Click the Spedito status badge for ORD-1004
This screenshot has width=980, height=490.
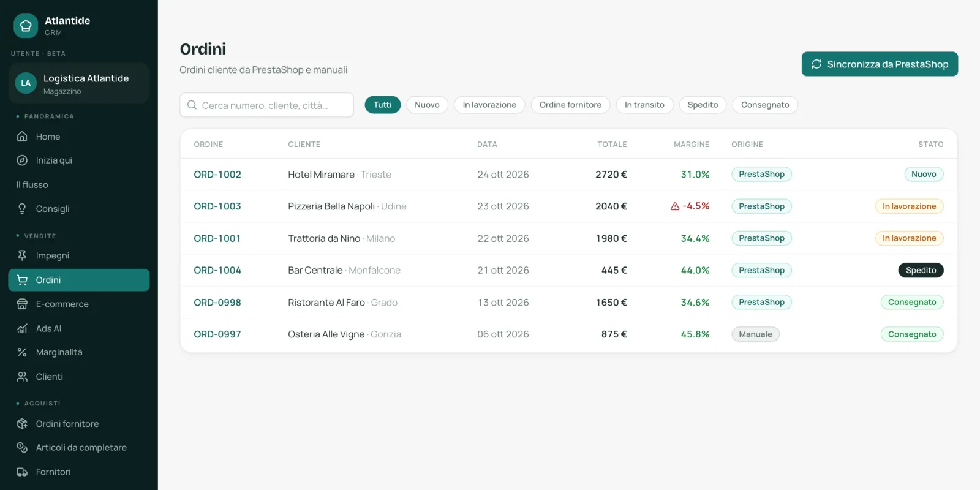coord(921,270)
